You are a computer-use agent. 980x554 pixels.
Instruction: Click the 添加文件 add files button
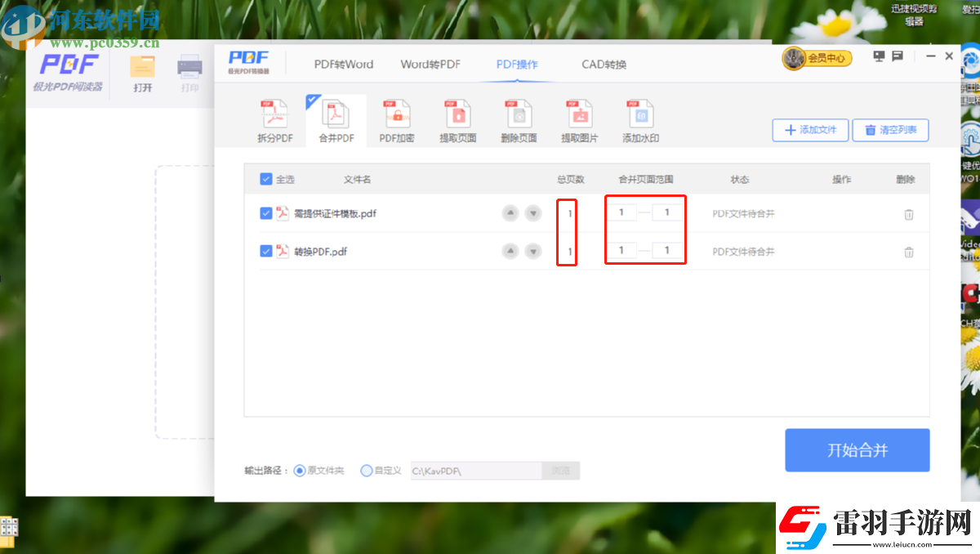click(810, 130)
